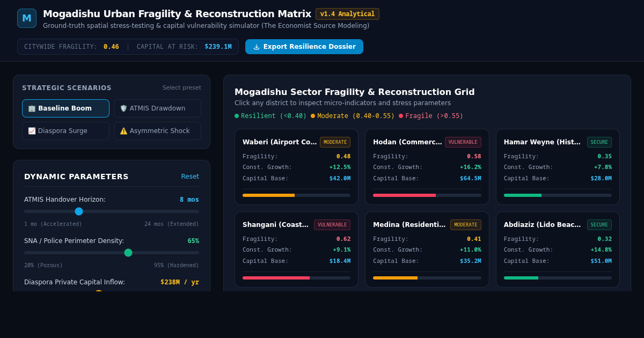The height and width of the screenshot is (338, 644).
Task: Open the Hamar Weyne district card
Action: pyautogui.click(x=558, y=167)
